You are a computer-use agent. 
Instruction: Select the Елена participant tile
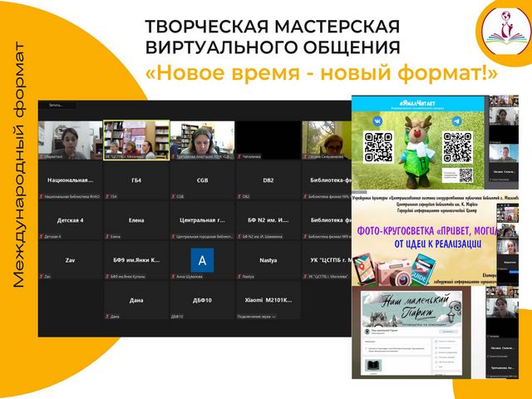[136, 220]
